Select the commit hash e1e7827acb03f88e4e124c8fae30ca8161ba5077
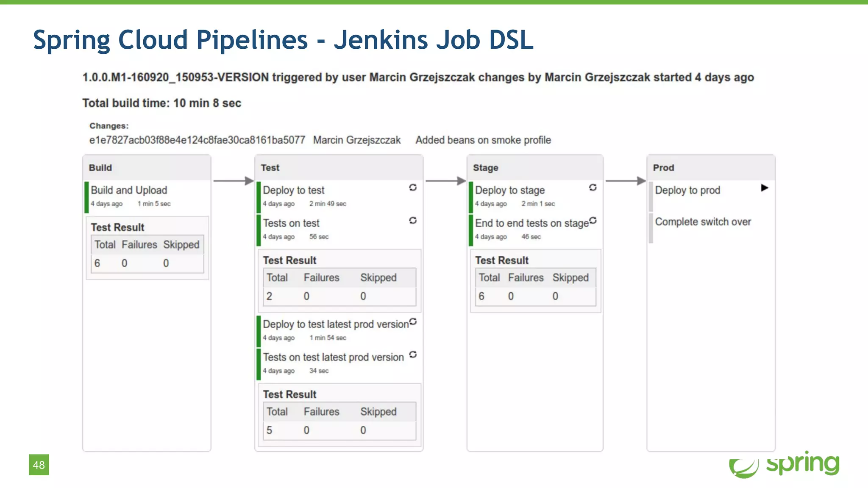Screen dimensions: 868x488 (x=197, y=140)
